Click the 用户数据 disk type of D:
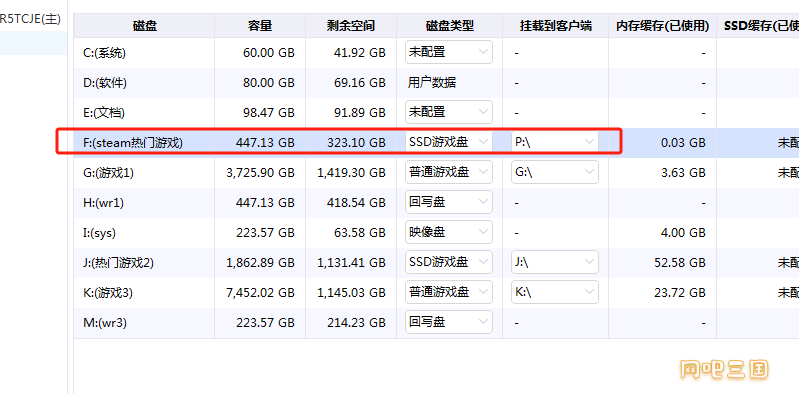Viewport: 799px width, 394px height. [x=432, y=83]
